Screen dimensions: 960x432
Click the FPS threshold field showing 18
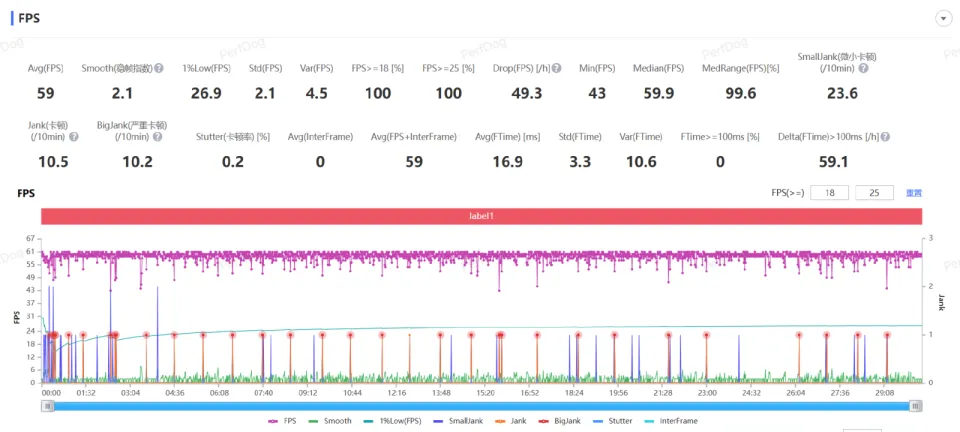[x=829, y=193]
